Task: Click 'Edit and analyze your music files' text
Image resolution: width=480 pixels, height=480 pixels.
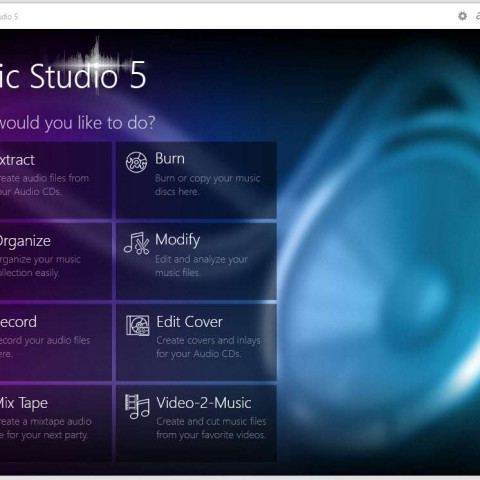Action: 201,266
